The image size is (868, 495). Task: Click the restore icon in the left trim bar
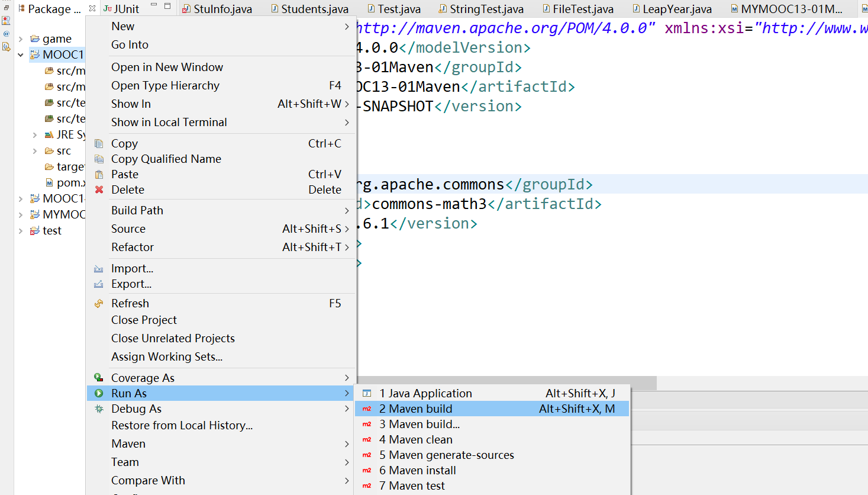7,8
